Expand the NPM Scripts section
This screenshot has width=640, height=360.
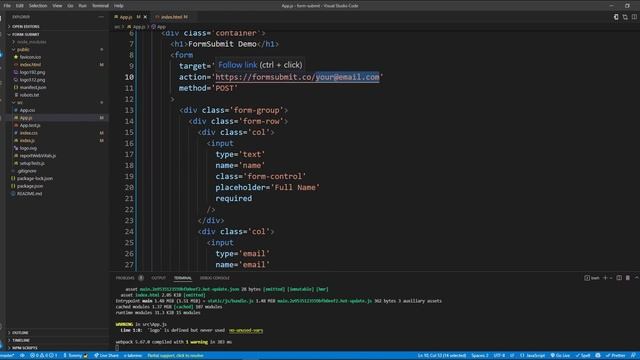pos(24,348)
